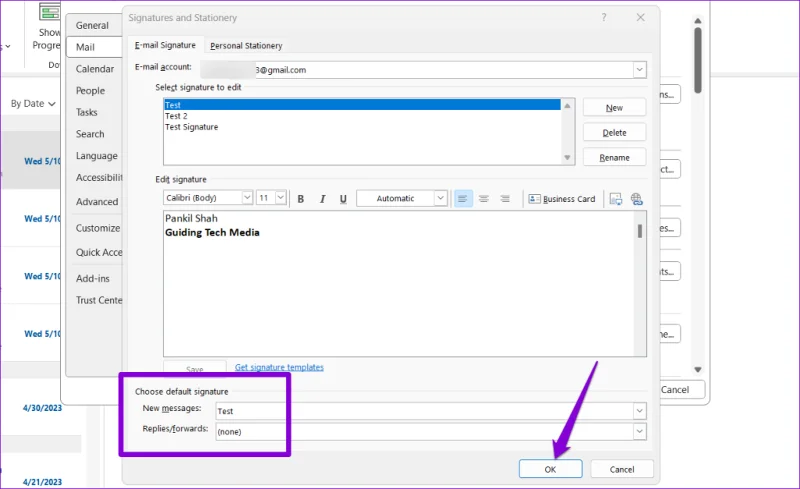800x489 pixels.
Task: Click 'Pankil Shah' text in signature editor
Action: (191, 218)
